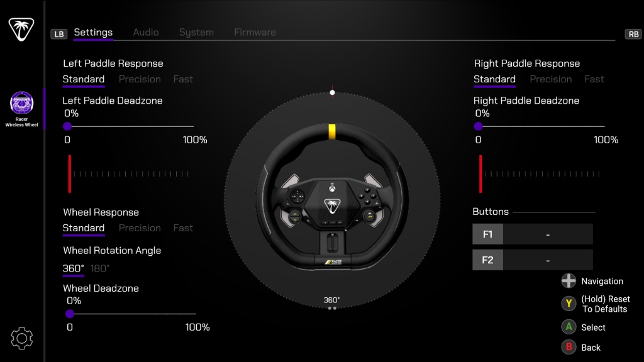Click the 360° readout below wheel
The height and width of the screenshot is (362, 644).
(331, 300)
